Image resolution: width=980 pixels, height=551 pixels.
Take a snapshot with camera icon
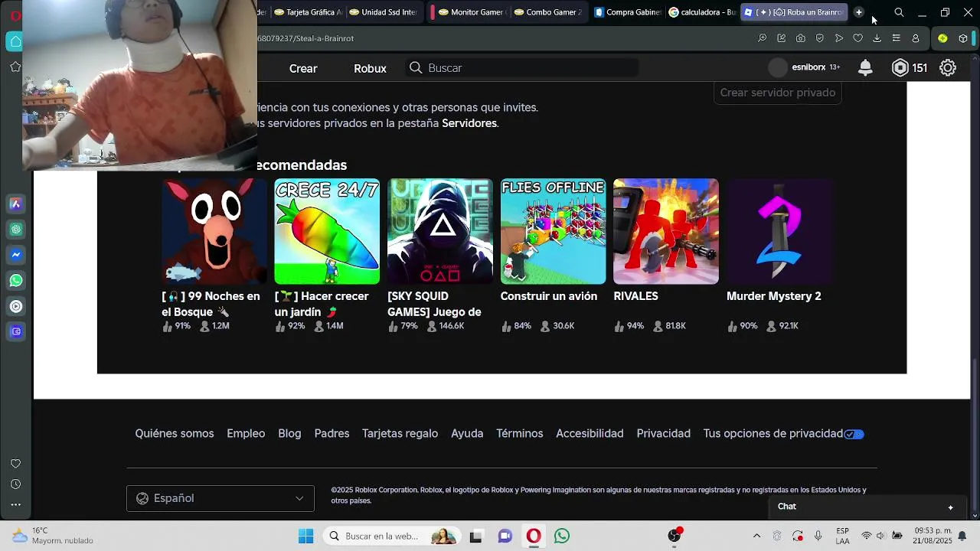800,38
